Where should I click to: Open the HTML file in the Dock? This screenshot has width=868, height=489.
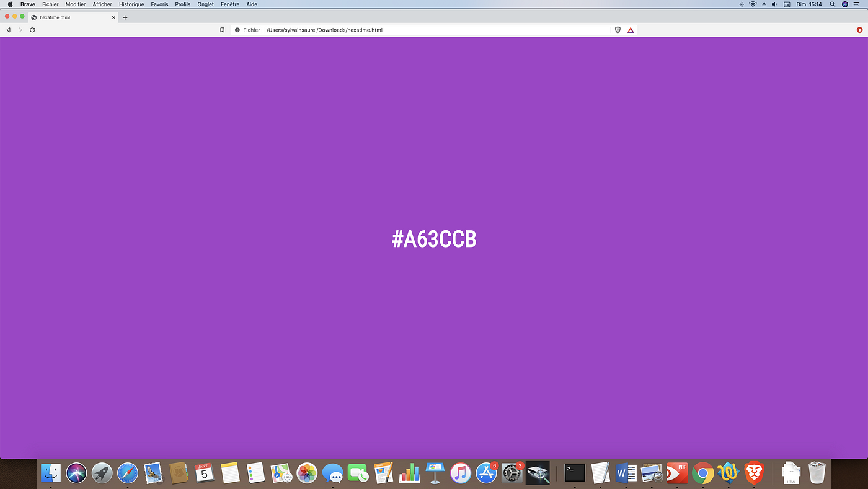tap(791, 473)
